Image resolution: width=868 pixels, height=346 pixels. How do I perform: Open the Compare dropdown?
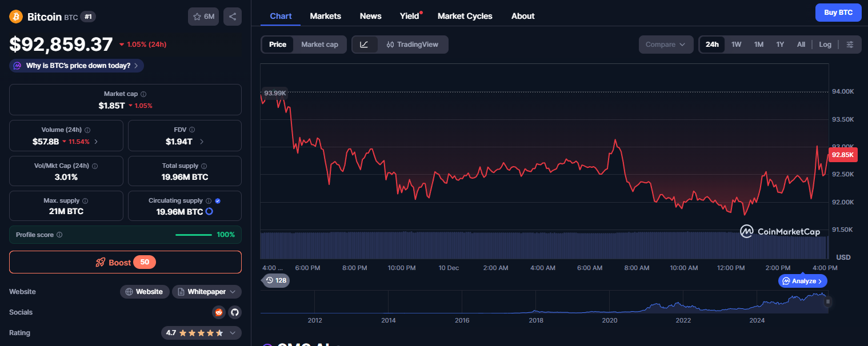pos(666,44)
